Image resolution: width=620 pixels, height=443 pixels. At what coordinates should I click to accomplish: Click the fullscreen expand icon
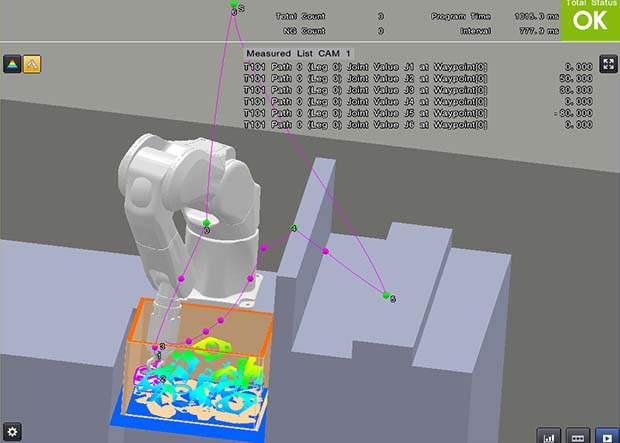[x=608, y=64]
